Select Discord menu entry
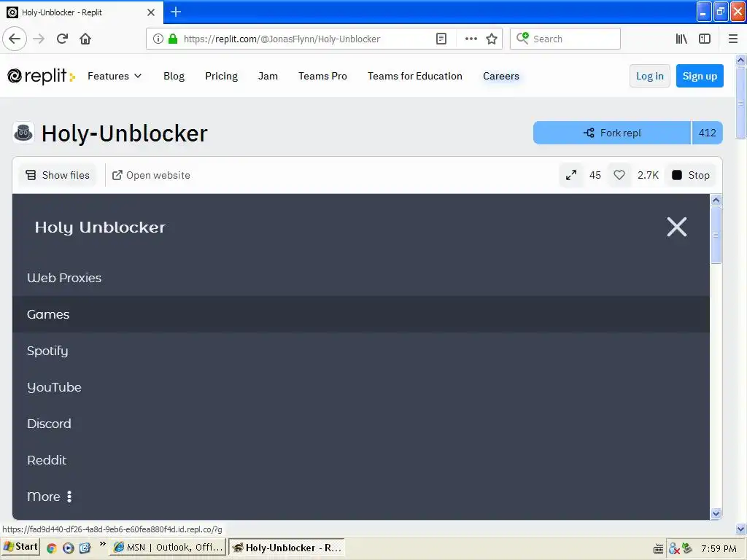The image size is (747, 560). [360, 424]
